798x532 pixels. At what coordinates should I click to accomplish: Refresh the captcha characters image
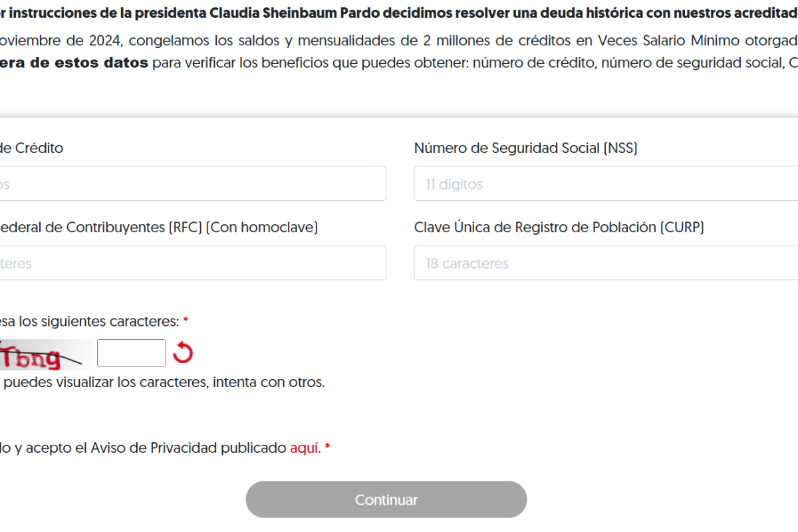pos(183,352)
